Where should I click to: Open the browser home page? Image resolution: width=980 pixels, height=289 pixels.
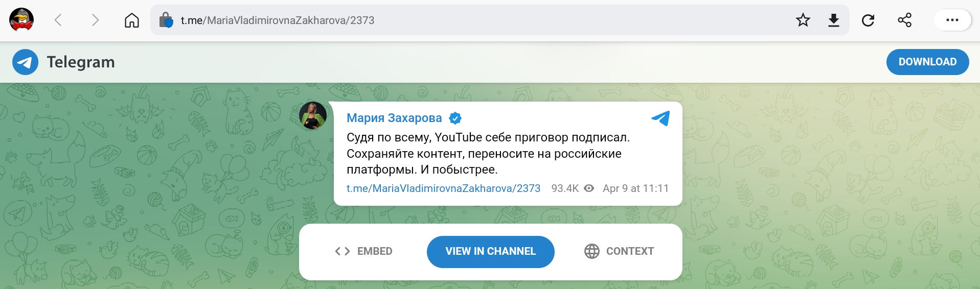tap(132, 20)
